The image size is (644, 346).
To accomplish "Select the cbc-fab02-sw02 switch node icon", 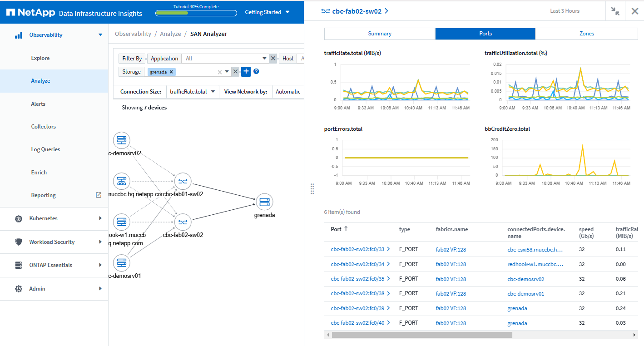I will (x=183, y=222).
